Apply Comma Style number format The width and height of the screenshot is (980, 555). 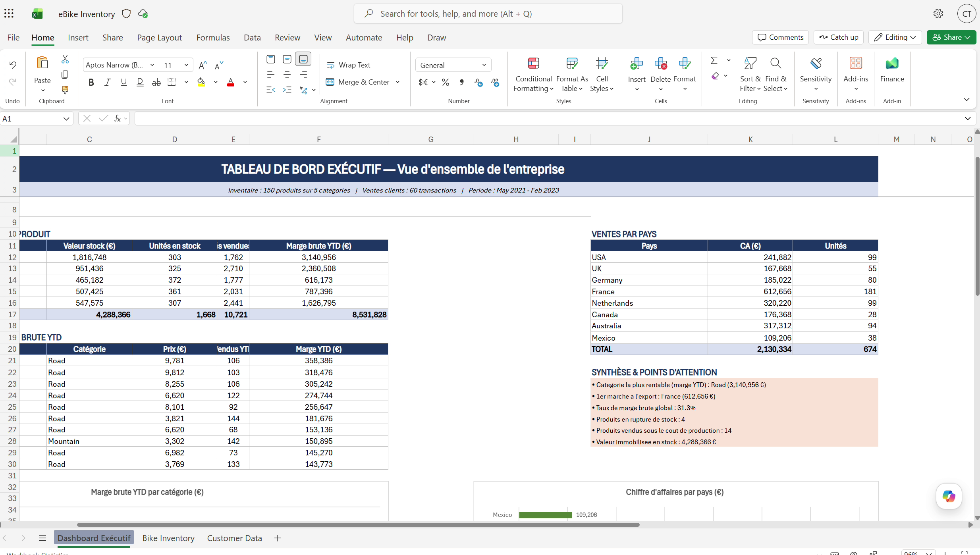461,82
